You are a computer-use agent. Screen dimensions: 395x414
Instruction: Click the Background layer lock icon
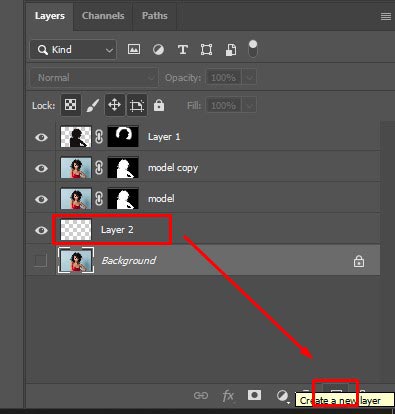tap(359, 261)
